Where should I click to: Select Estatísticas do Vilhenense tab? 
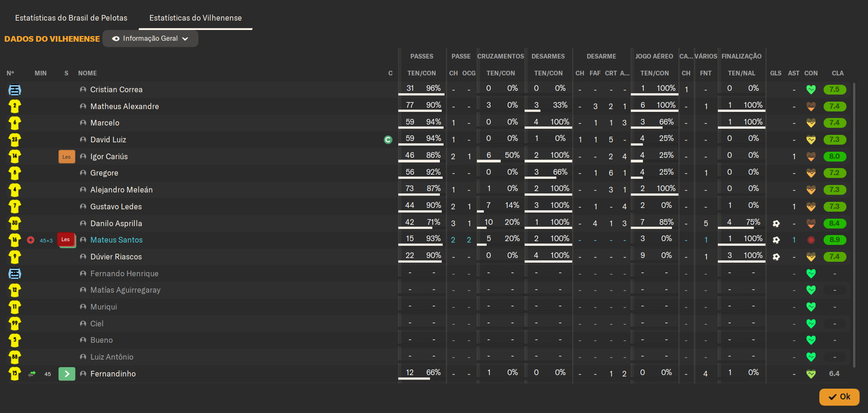[196, 18]
